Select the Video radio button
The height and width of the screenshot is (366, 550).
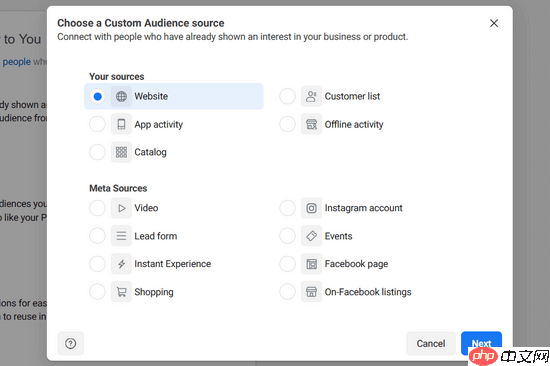click(98, 208)
